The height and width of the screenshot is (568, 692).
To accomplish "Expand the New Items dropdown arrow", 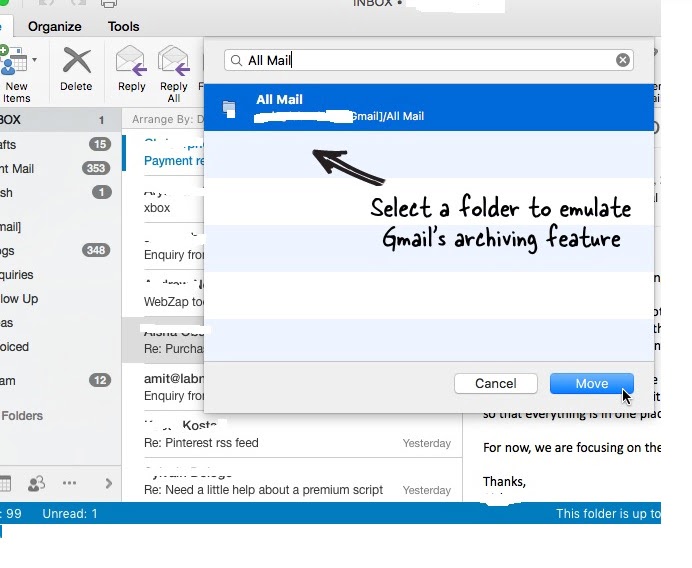I will pos(34,60).
